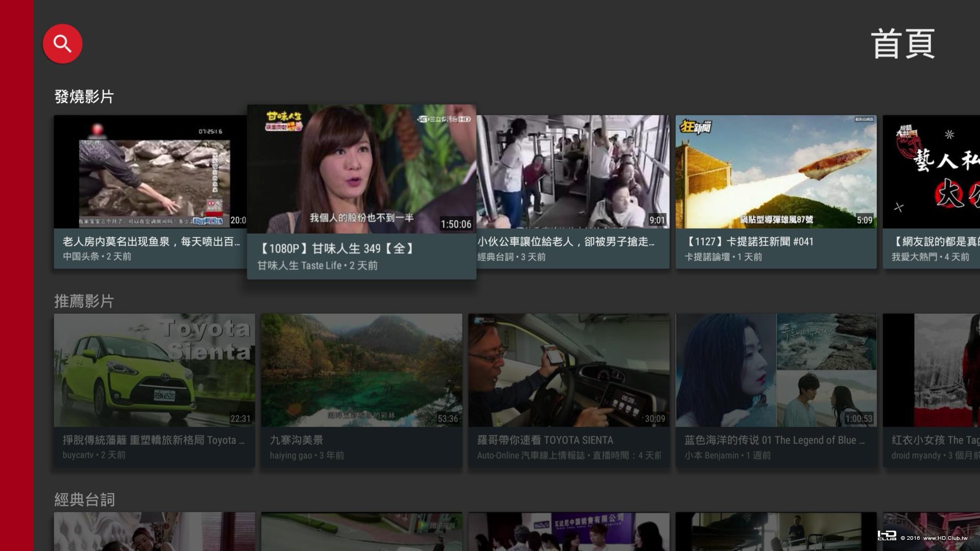Open the third 經典台詞 thumbnail with company banner
980x551 pixels.
pos(569,532)
